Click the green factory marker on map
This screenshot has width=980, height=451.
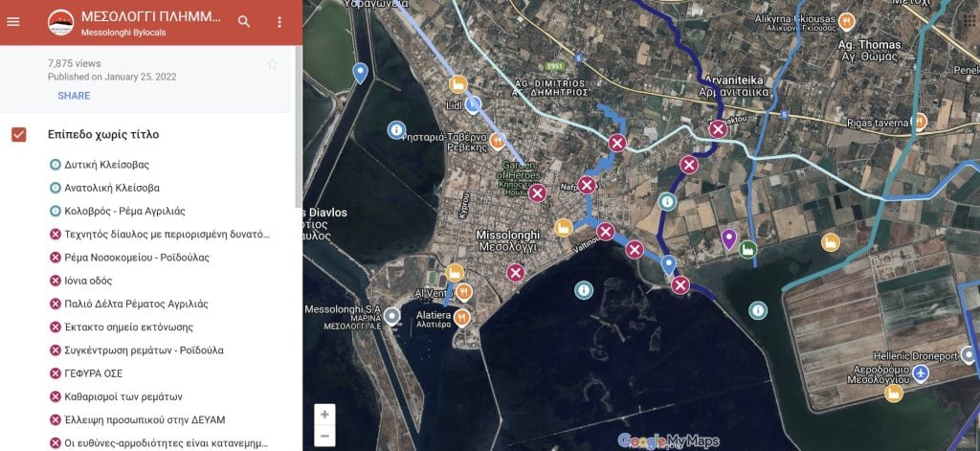pos(747,249)
